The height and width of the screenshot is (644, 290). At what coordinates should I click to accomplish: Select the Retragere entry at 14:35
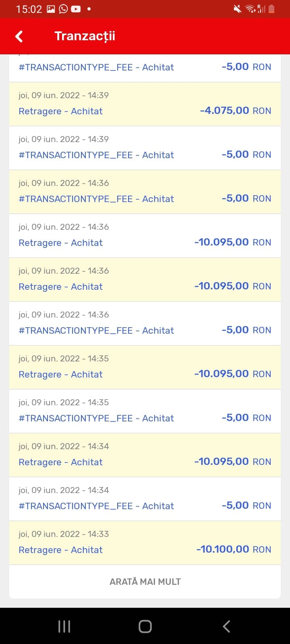click(145, 367)
